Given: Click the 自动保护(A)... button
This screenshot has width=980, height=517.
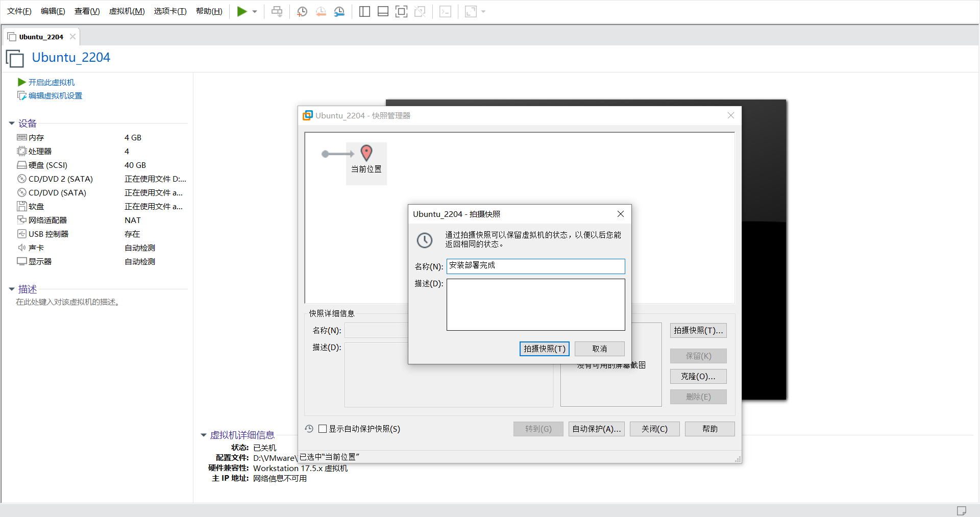Looking at the screenshot, I should [597, 429].
